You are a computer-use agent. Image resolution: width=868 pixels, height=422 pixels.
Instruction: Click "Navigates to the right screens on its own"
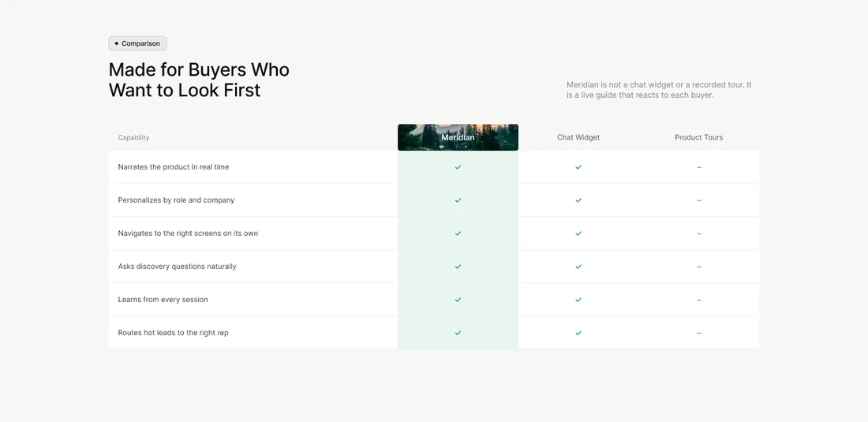[188, 233]
